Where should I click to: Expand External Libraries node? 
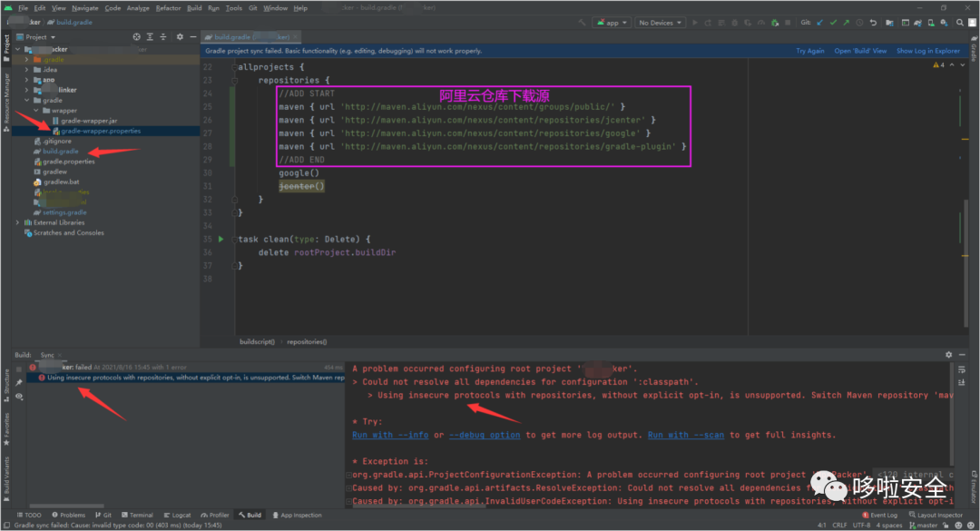click(x=17, y=222)
